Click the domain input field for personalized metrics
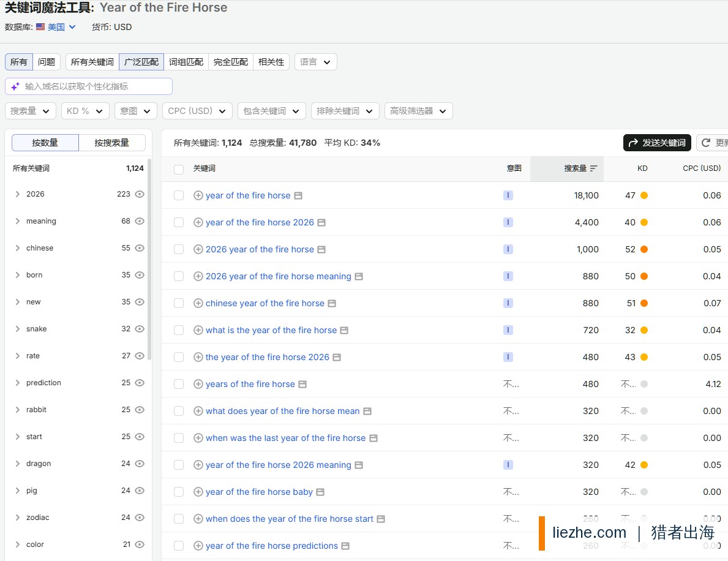 pos(89,86)
